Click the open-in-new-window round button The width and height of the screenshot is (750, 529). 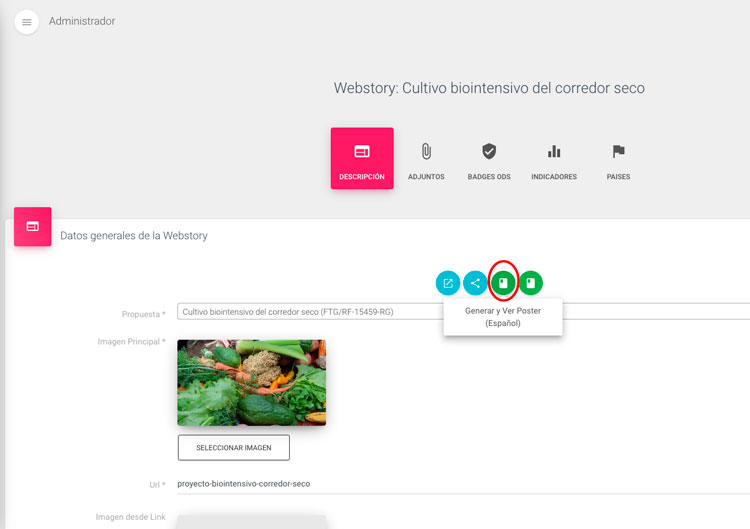click(x=448, y=283)
